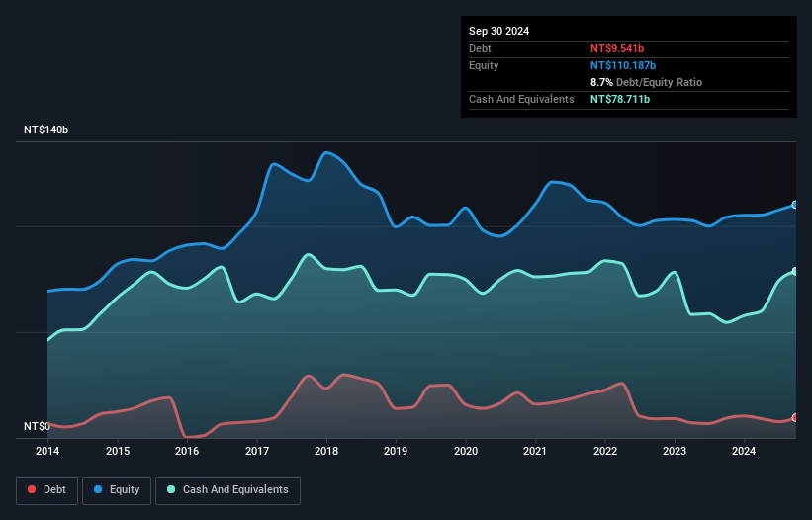Click the 2017 axis label
The width and height of the screenshot is (812, 520).
tap(257, 451)
